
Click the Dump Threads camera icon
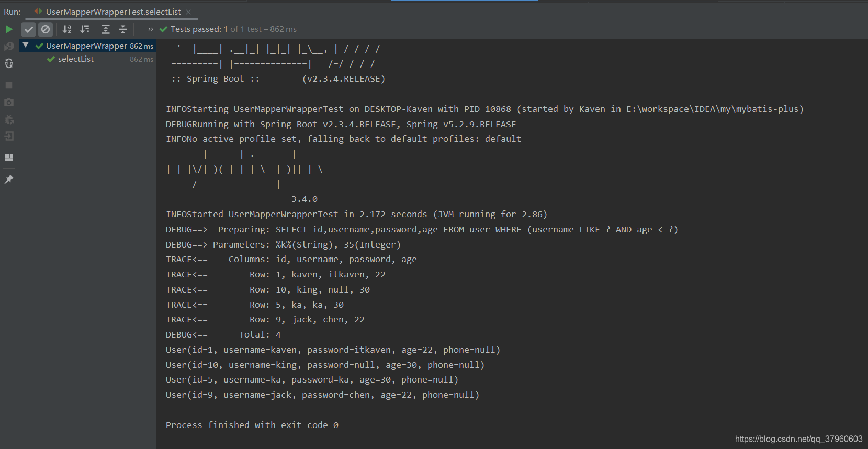click(9, 103)
